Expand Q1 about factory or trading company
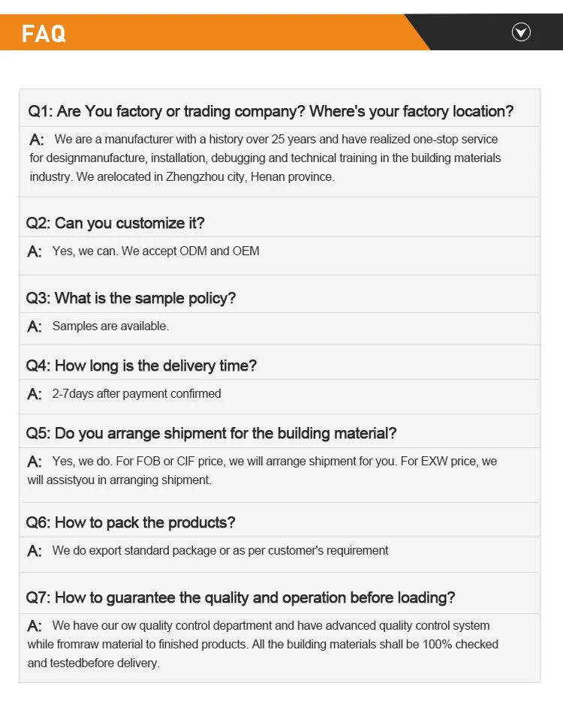Viewport: 563px width, 728px height. (270, 111)
